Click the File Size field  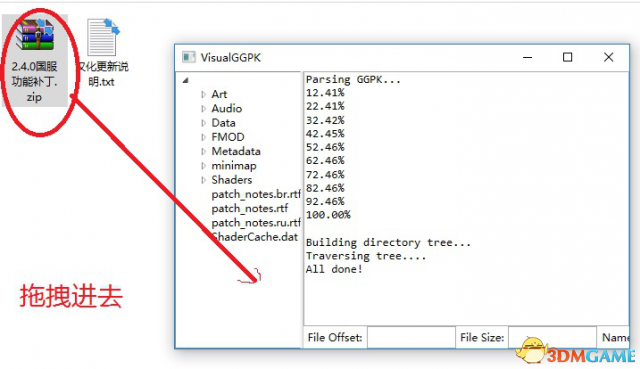tap(552, 338)
